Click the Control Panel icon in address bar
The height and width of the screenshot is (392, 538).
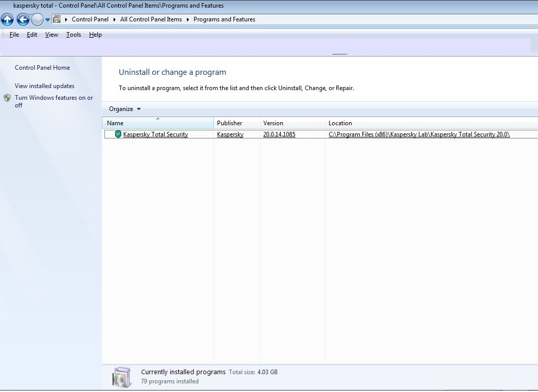pyautogui.click(x=57, y=19)
